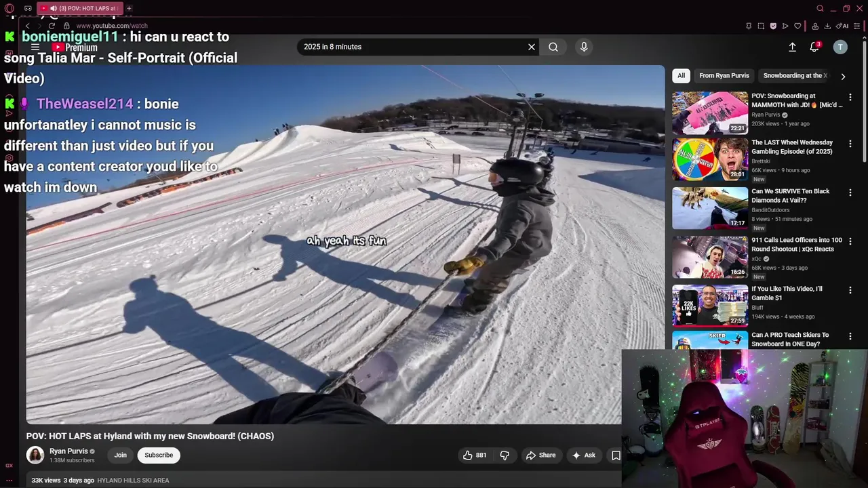Open the MAMMOTH snowboarding video thumbnail
Screen dimensions: 868x488
coord(710,113)
